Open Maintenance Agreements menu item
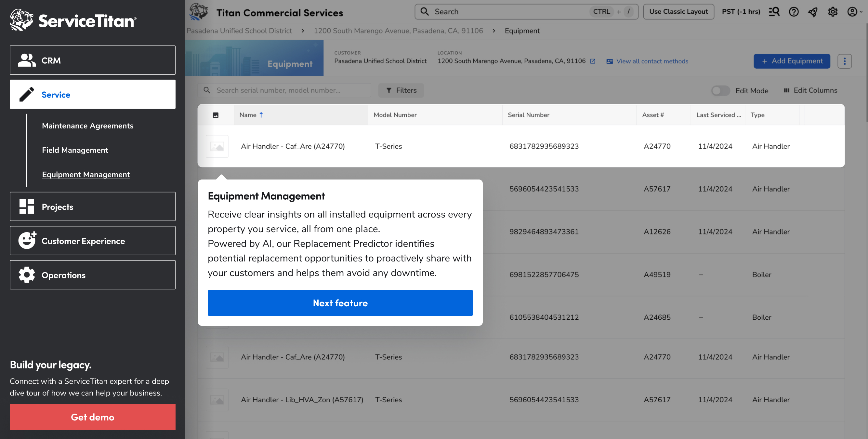This screenshot has width=868, height=439. [x=87, y=126]
